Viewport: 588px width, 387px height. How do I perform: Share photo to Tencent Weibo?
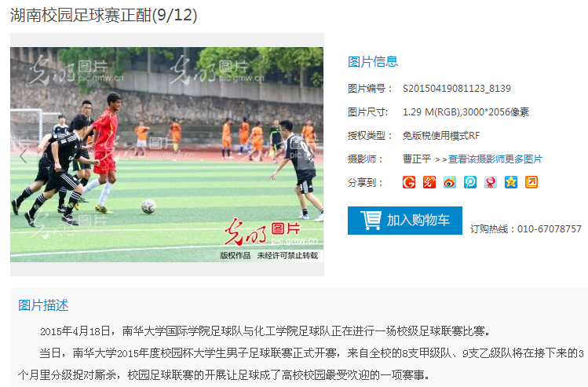(470, 182)
